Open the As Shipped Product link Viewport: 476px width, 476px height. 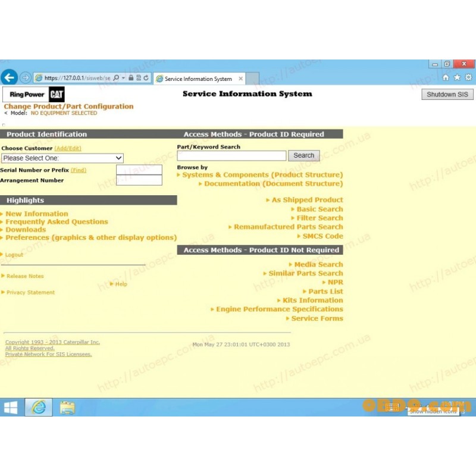(307, 200)
